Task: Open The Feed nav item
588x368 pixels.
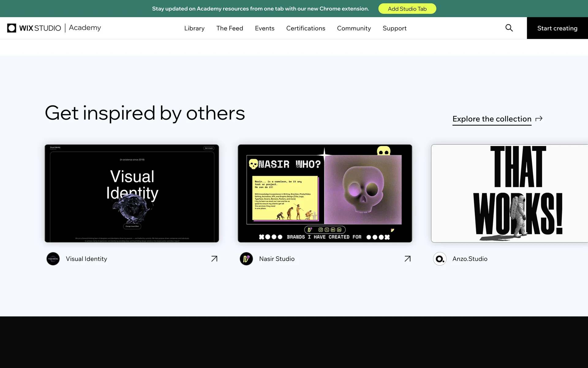Action: [230, 28]
